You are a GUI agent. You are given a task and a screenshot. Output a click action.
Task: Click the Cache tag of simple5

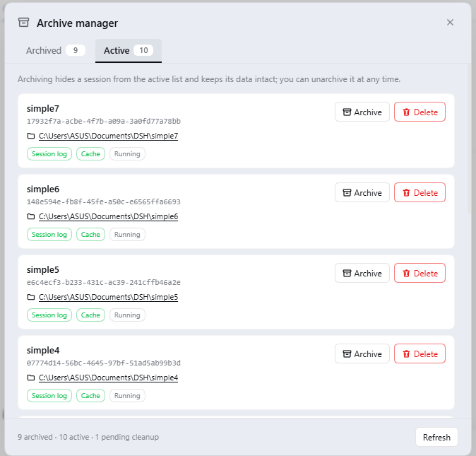point(90,315)
